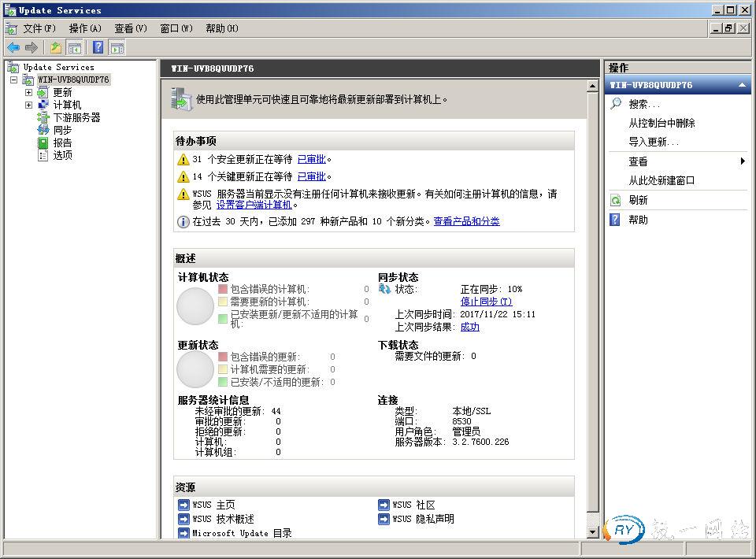This screenshot has width=756, height=559.
Task: Open Help via the question mark toolbar icon
Action: (98, 48)
